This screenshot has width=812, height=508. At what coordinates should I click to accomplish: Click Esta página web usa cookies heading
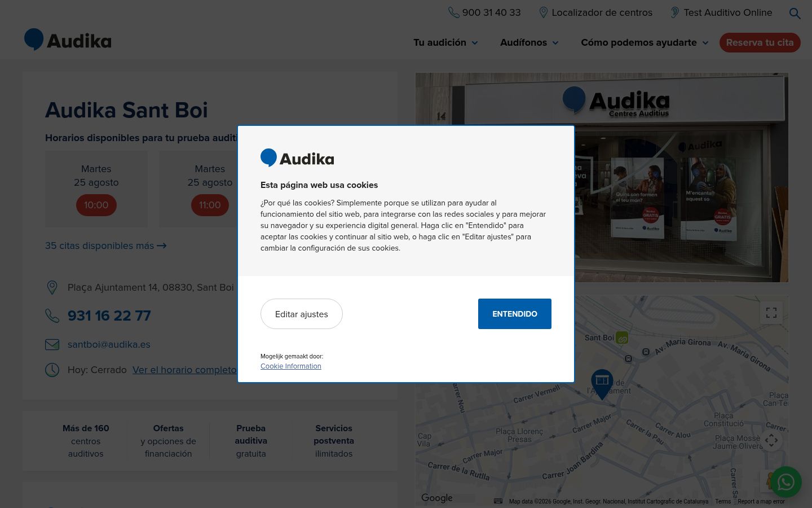pyautogui.click(x=319, y=185)
